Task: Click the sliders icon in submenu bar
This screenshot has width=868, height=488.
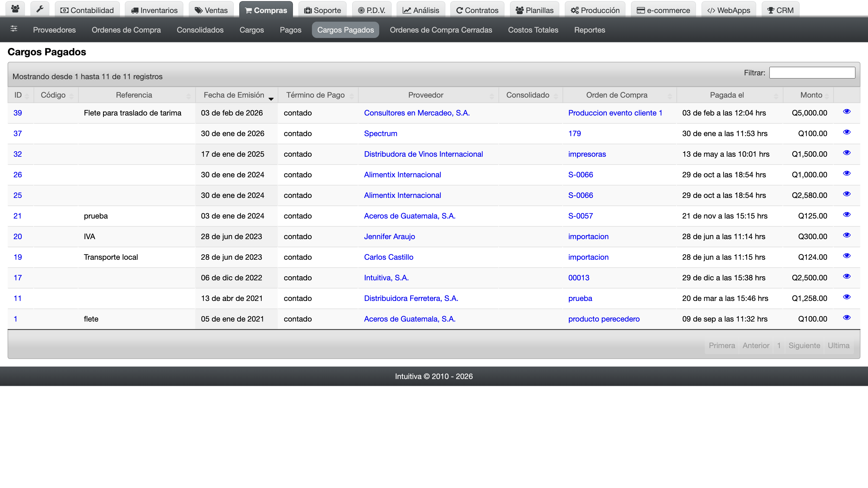Action: (x=14, y=29)
